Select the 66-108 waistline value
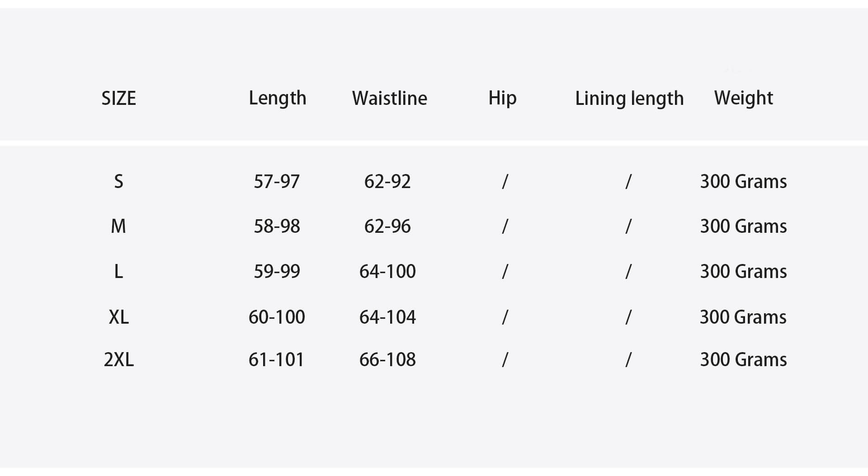The width and height of the screenshot is (868, 476). pos(387,360)
